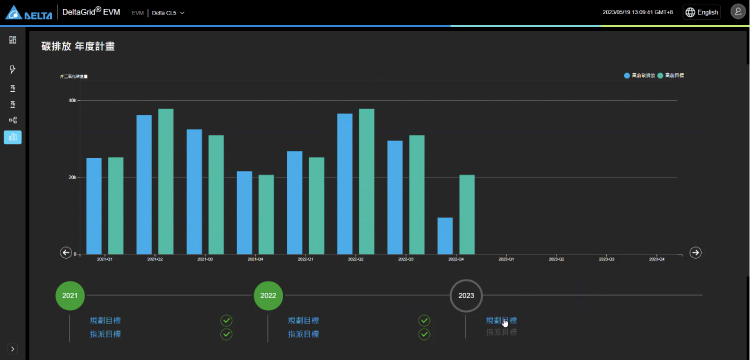The height and width of the screenshot is (360, 750).
Task: Open the user profile avatar
Action: coord(737,12)
